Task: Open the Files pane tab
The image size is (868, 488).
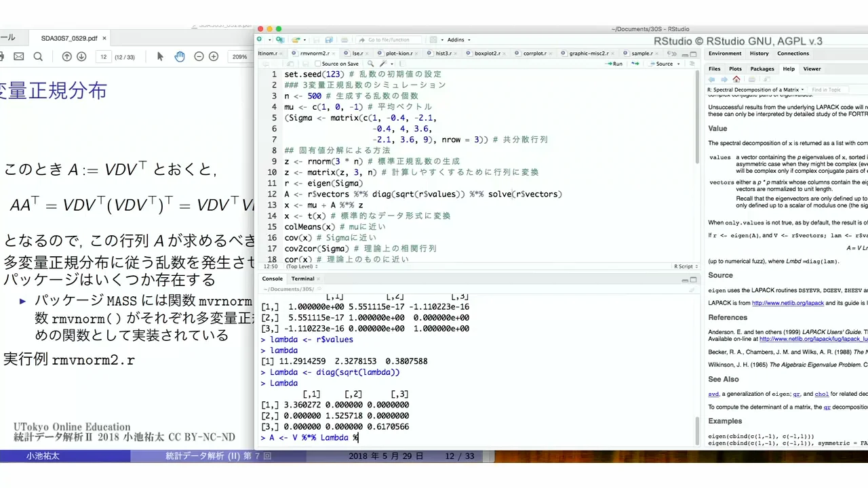Action: click(x=715, y=69)
